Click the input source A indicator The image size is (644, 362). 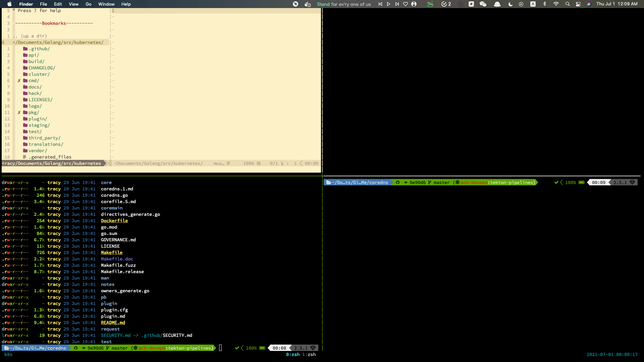pos(533,4)
